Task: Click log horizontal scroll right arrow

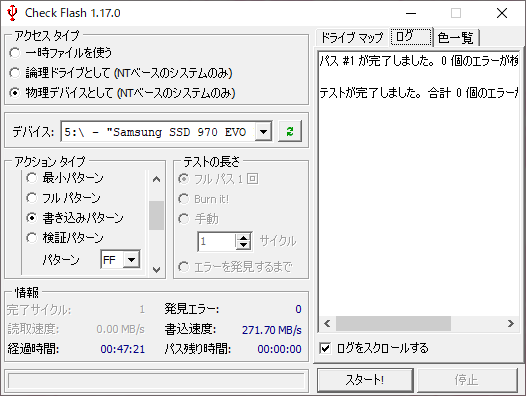Action: click(x=511, y=324)
